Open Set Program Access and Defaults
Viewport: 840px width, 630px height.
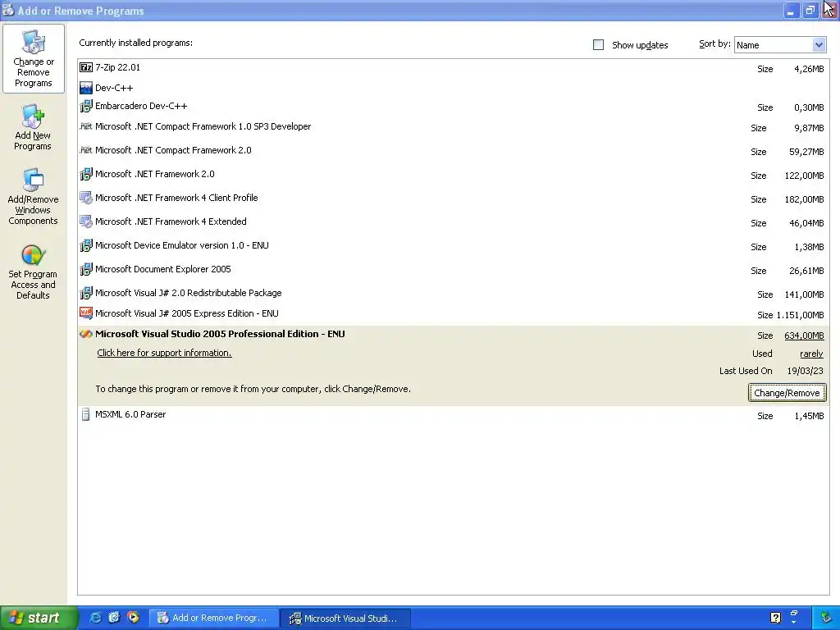click(33, 272)
